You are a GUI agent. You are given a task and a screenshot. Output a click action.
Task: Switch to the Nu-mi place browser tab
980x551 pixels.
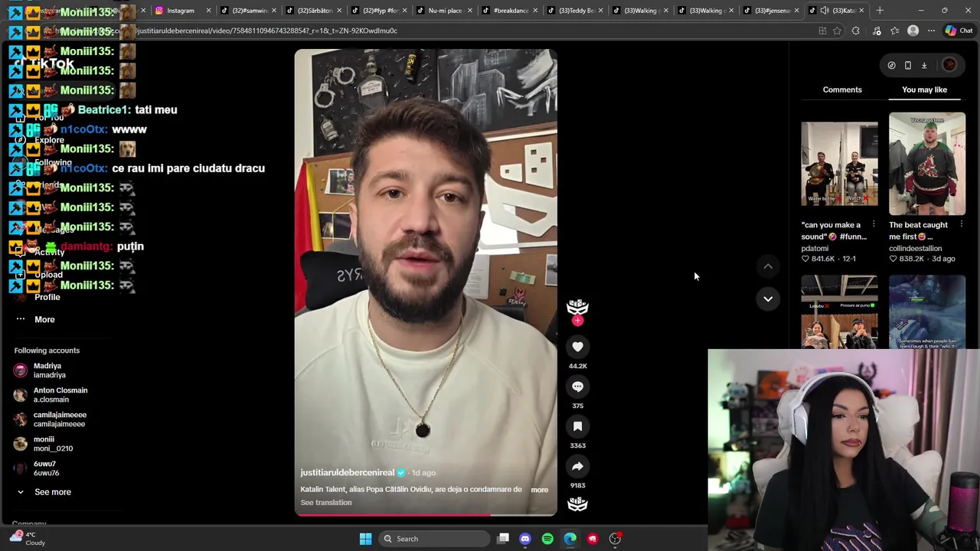(445, 11)
